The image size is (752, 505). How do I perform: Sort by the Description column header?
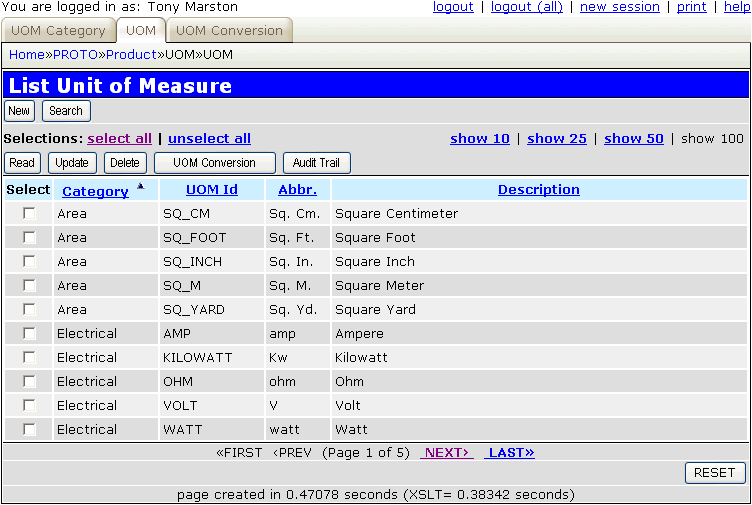pos(539,190)
